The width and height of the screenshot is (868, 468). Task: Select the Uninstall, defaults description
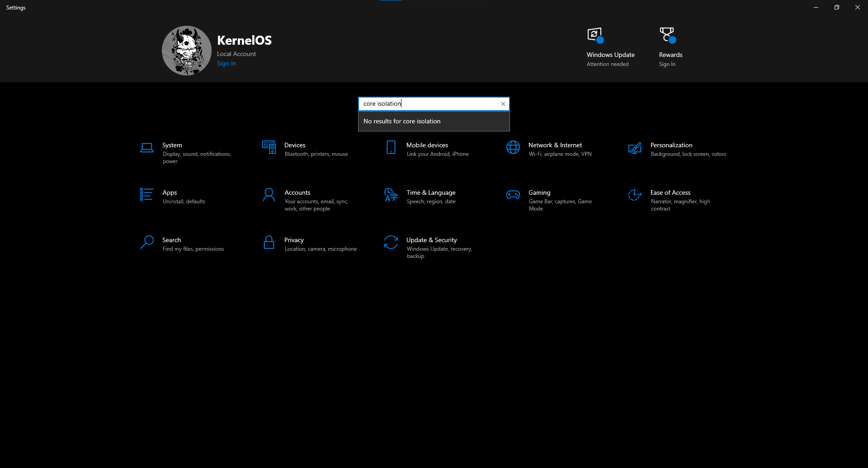coord(184,201)
